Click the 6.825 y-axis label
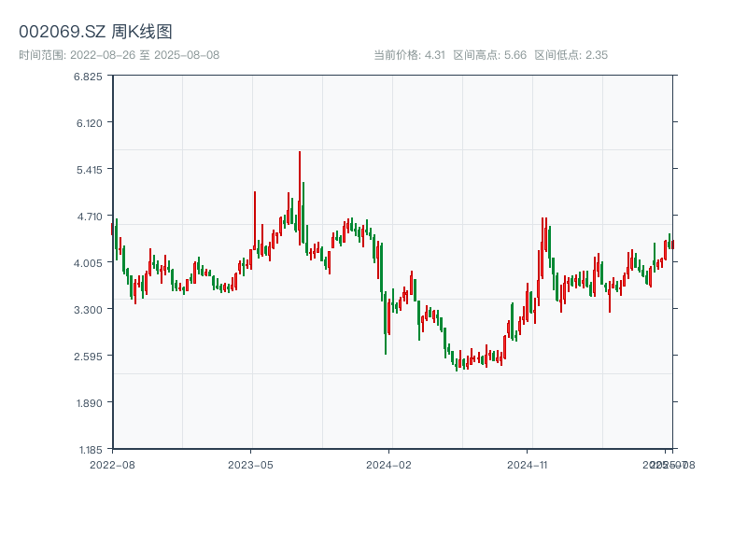 click(x=88, y=77)
